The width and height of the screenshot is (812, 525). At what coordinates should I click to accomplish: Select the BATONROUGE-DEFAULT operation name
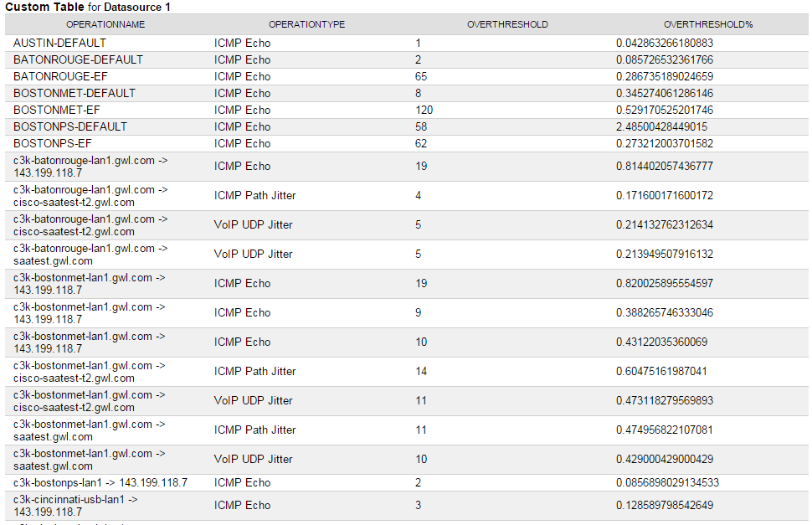click(x=78, y=60)
